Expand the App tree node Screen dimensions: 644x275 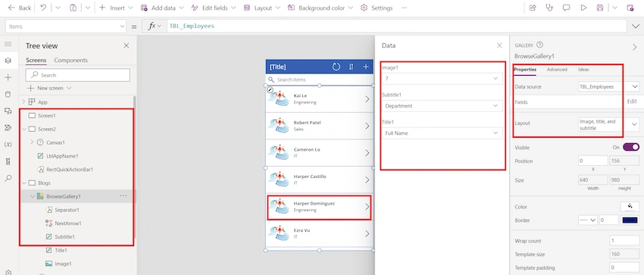point(23,102)
